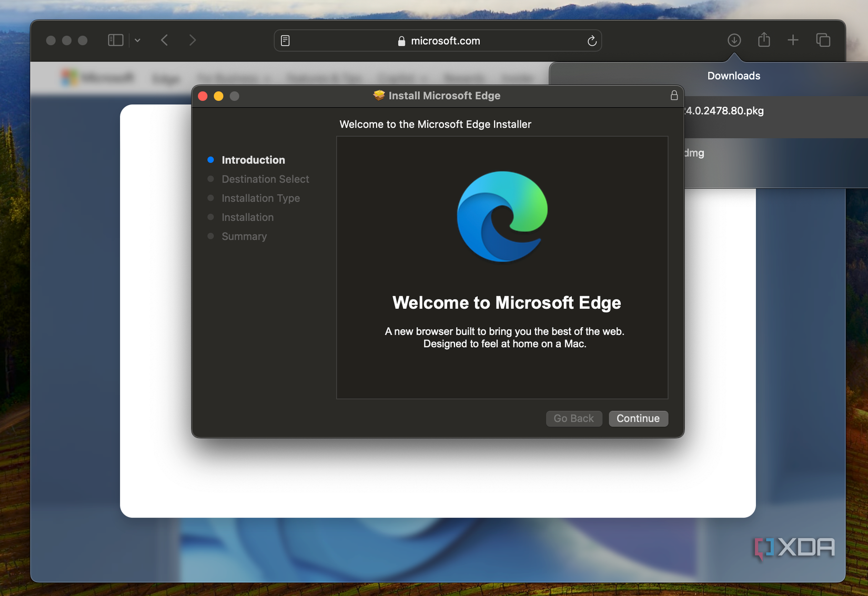
Task: Expand the sidebar options chevron
Action: tap(137, 40)
